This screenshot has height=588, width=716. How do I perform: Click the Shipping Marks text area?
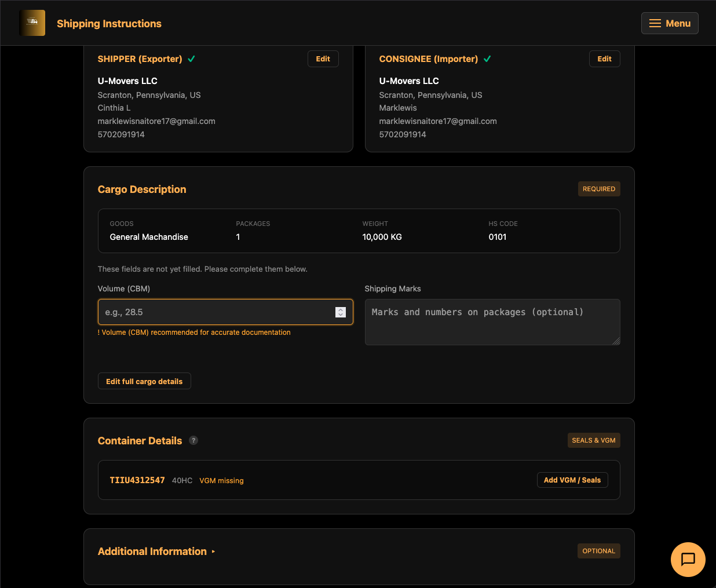492,322
